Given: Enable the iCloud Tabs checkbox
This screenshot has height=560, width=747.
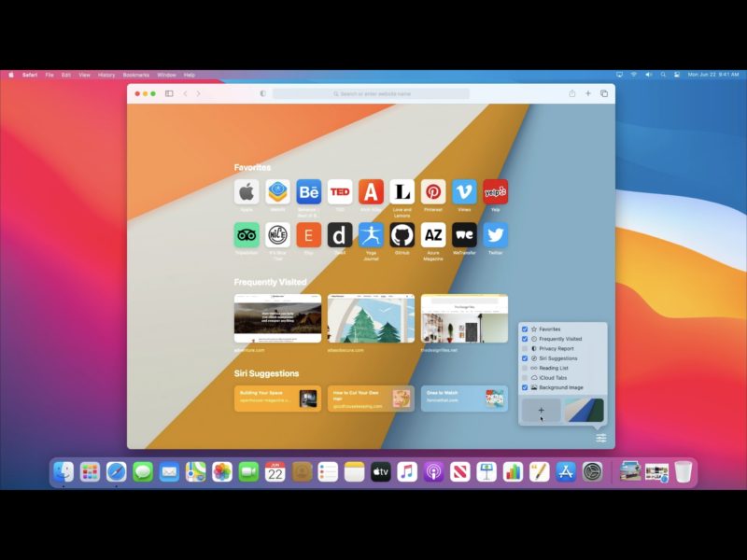Looking at the screenshot, I should (x=525, y=378).
